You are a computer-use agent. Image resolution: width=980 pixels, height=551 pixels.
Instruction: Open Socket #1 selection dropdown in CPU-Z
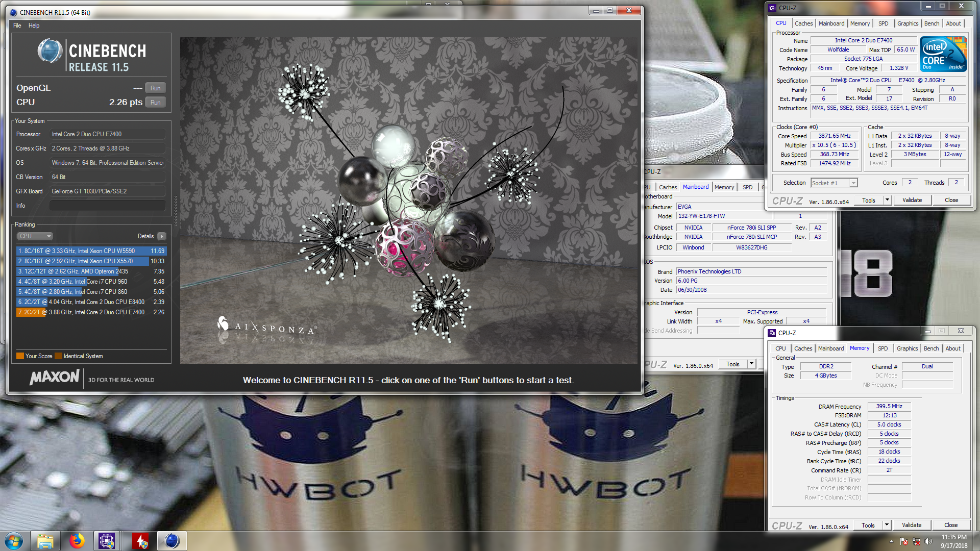pyautogui.click(x=834, y=183)
